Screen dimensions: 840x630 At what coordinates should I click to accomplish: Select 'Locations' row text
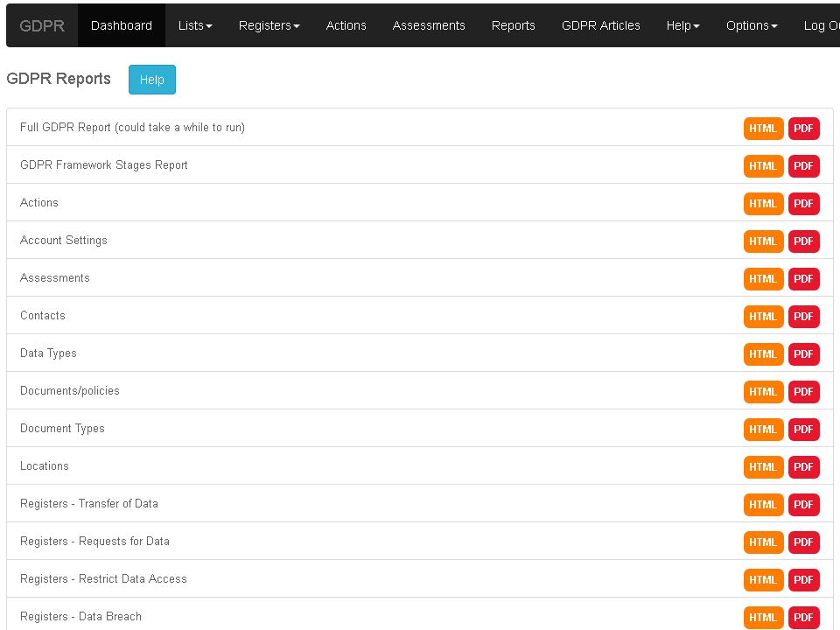coord(45,466)
